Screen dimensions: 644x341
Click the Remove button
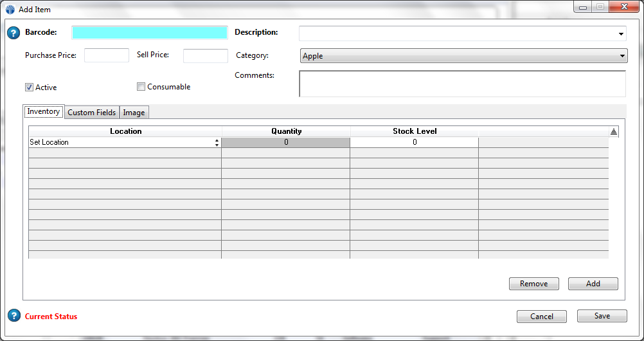coord(533,284)
